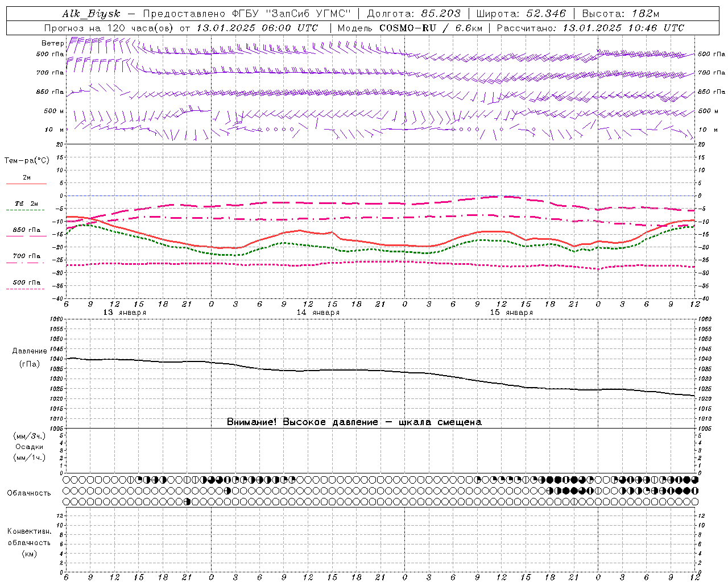Click the '(гПа)' unit label under Давление

click(30, 364)
